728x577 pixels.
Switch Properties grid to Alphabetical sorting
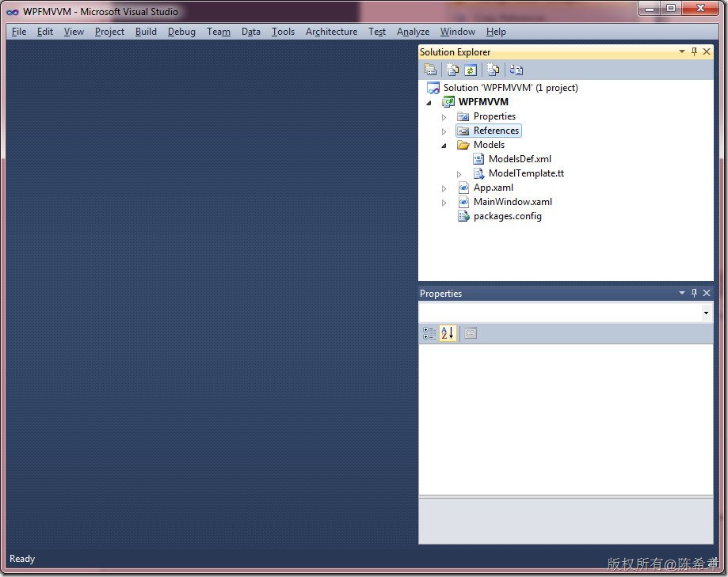pos(448,333)
